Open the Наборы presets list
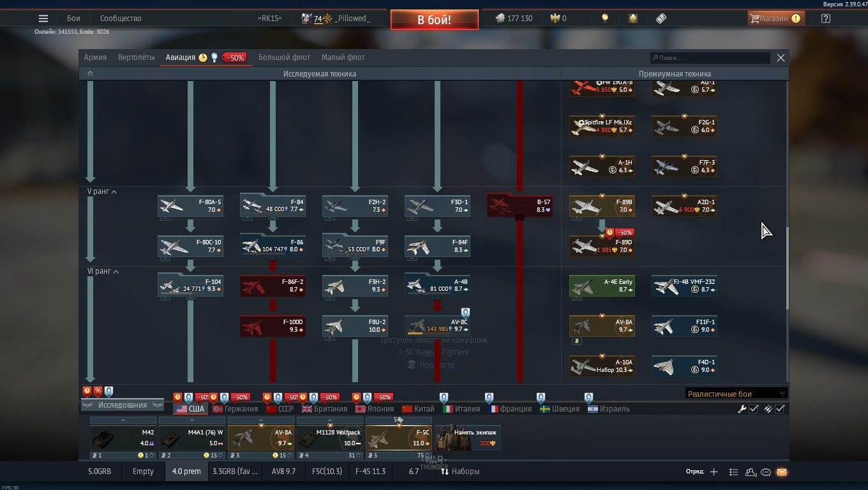Screen dimensions: 868x490 point(460,471)
